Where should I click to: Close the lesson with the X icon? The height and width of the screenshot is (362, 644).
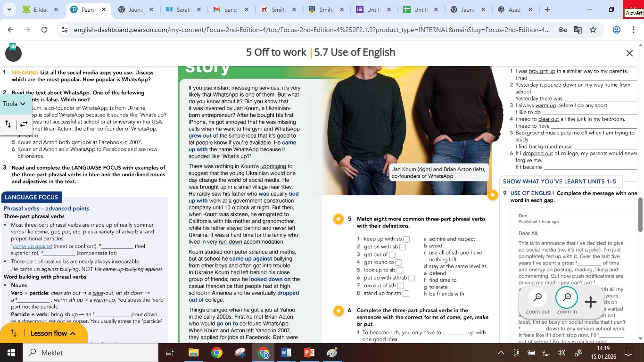[x=629, y=53]
